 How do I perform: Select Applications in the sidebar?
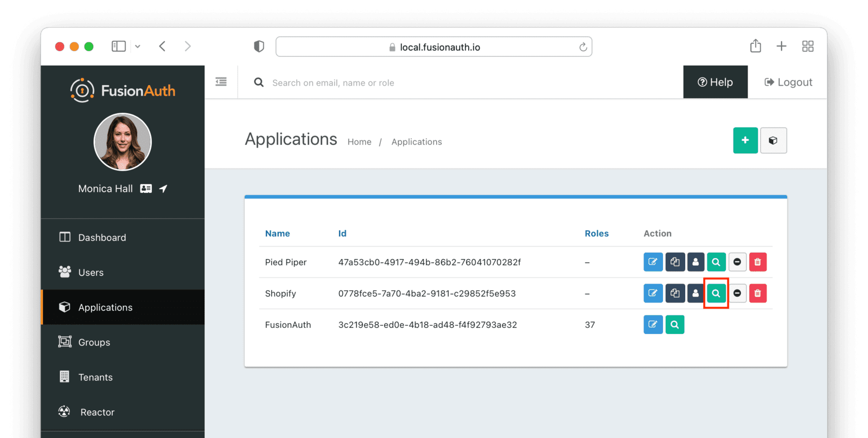(x=123, y=307)
